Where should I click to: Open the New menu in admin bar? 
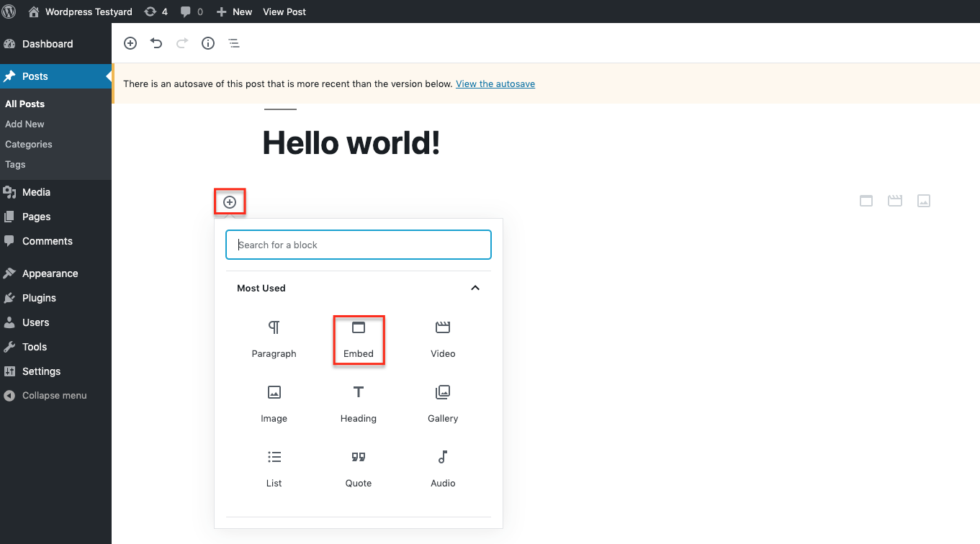click(235, 12)
